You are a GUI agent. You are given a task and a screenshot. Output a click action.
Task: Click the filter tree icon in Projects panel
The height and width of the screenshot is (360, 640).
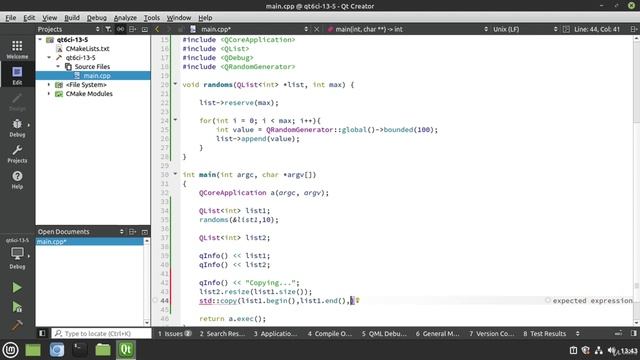108,29
